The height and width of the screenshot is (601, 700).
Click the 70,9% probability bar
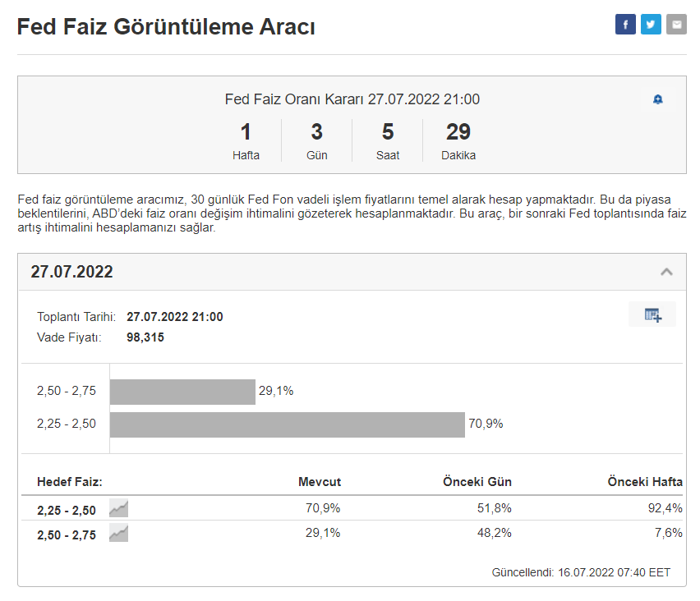tap(287, 424)
